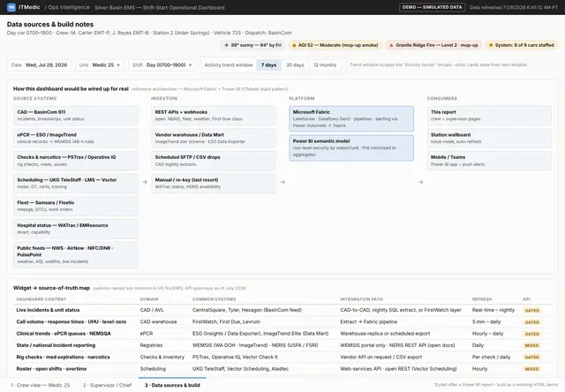The width and height of the screenshot is (565, 392).
Task: Click Clinical trends ePCR queues NEMSQA row
Action: click(x=282, y=334)
